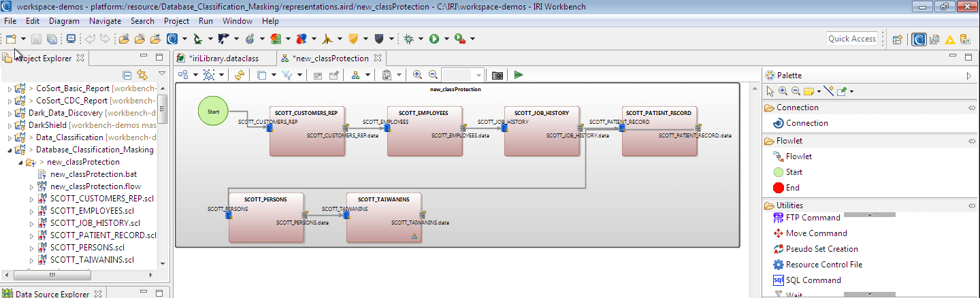Click the Filters funnel icon in diagram toolbar
This screenshot has width=980, height=298.
(287, 75)
